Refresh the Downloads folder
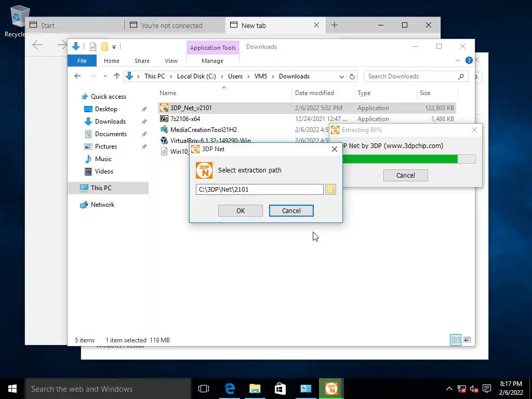Screen dimensions: 532x399 (x=352, y=76)
